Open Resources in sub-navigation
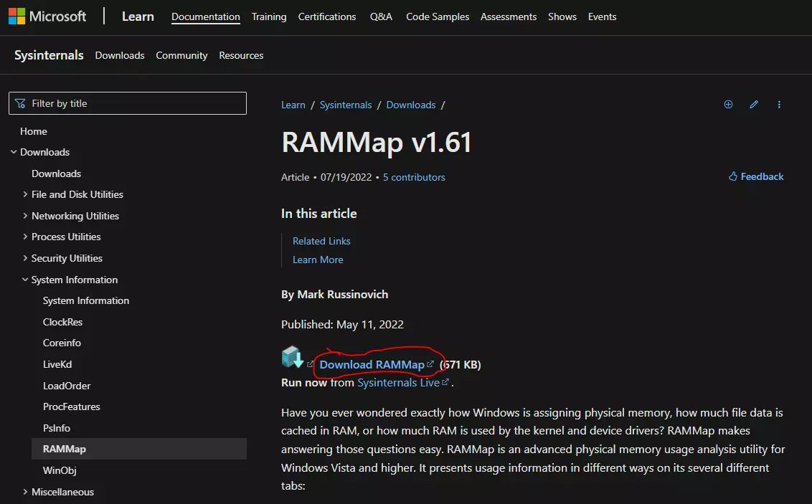 (x=241, y=55)
